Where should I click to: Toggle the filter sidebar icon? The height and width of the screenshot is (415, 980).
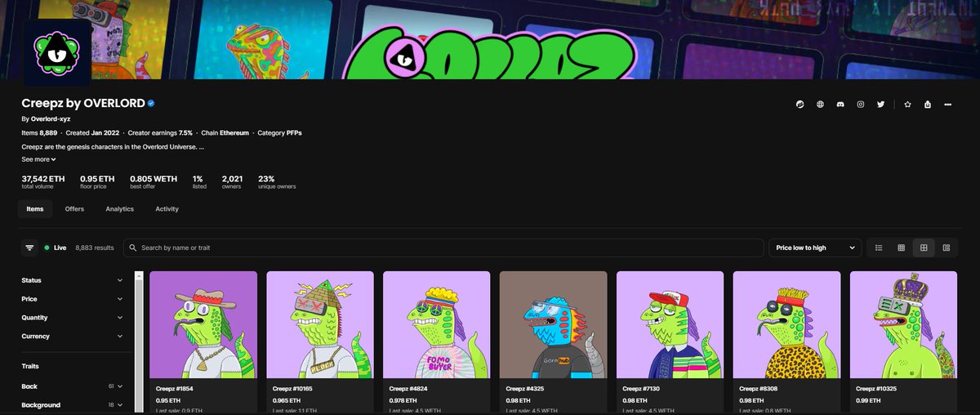tap(30, 248)
